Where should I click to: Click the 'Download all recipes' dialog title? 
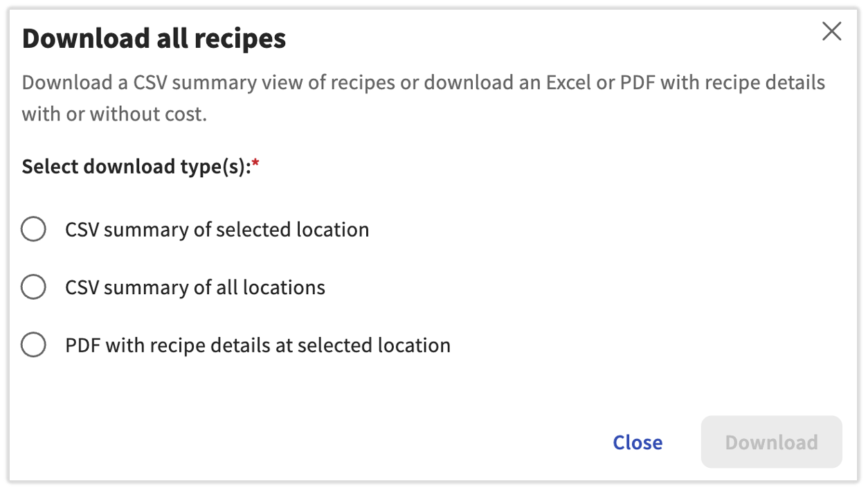(154, 39)
